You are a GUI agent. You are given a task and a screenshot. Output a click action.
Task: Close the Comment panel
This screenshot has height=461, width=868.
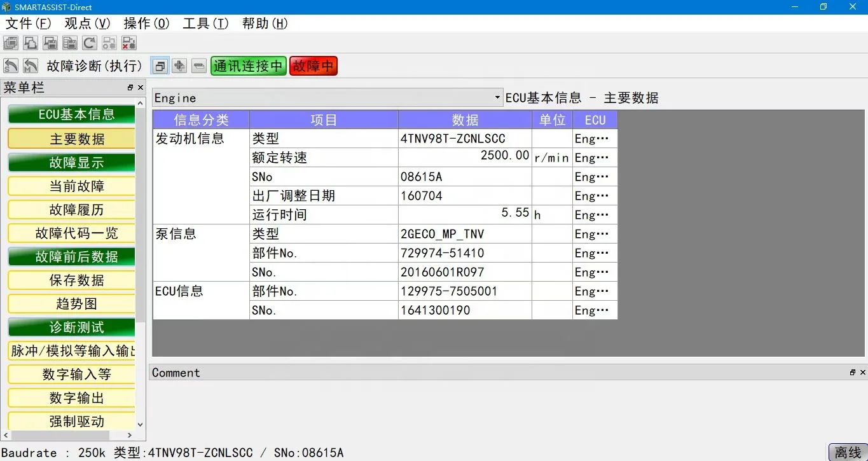(x=863, y=373)
